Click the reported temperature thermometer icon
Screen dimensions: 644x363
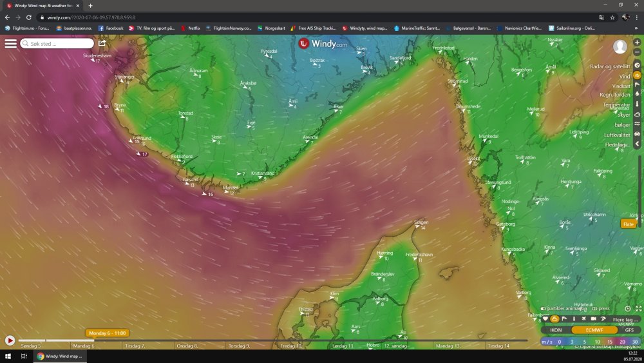(x=574, y=319)
